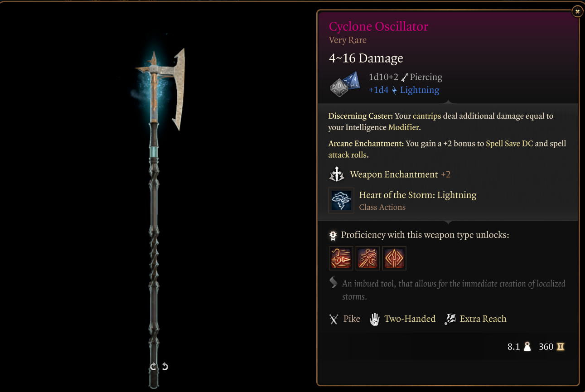Image resolution: width=585 pixels, height=392 pixels.
Task: Click the gold value icon beside 360
Action: click(561, 347)
